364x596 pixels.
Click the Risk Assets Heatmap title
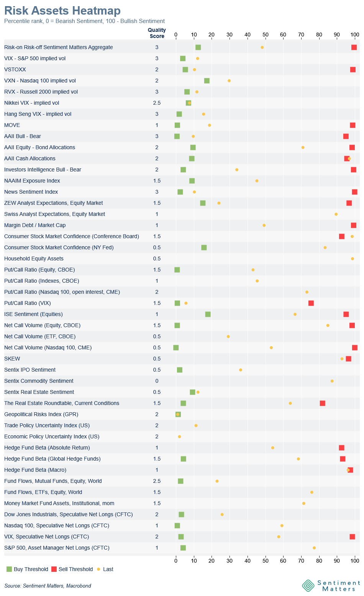62,11
